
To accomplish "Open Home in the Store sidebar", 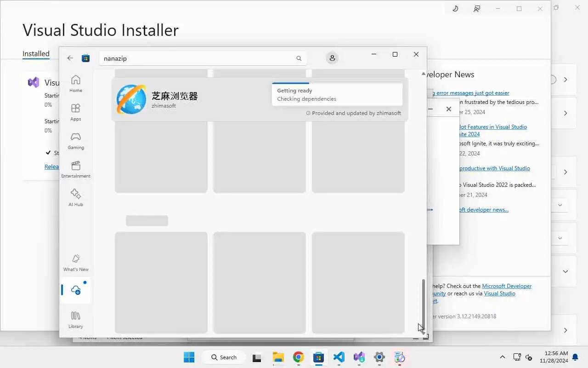I will [x=76, y=84].
